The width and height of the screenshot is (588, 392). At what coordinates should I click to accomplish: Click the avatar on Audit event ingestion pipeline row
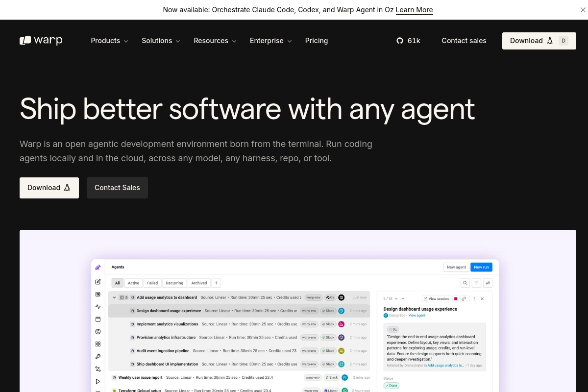[x=342, y=351]
